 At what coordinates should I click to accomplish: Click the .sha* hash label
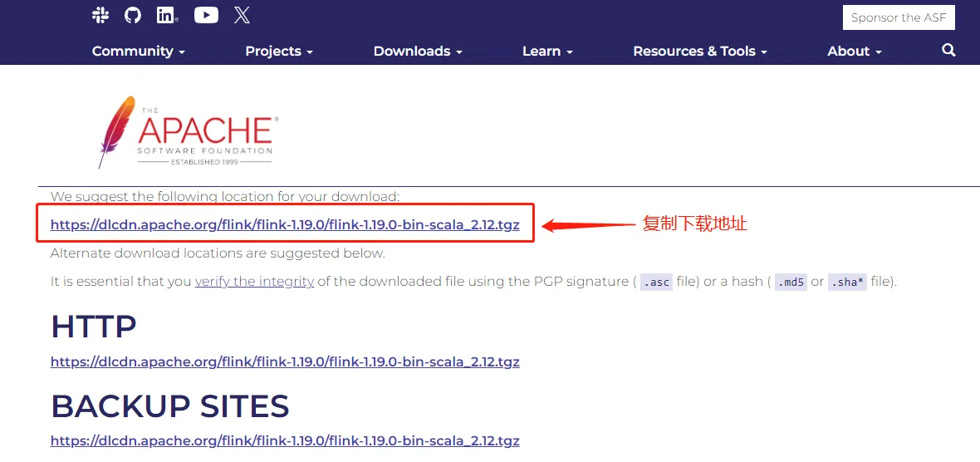tap(847, 282)
